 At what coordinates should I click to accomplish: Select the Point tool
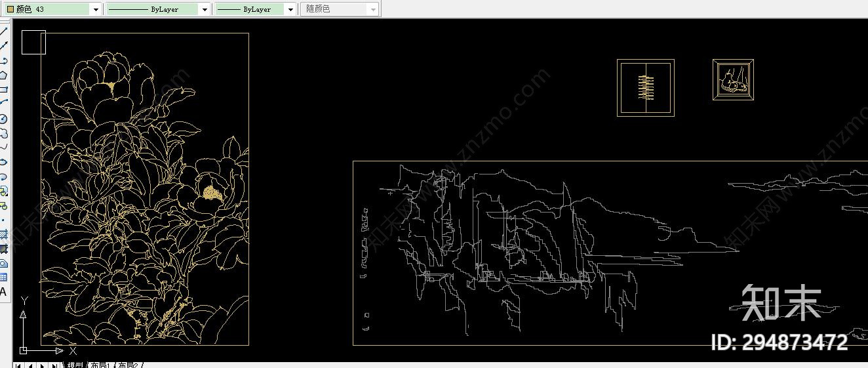tap(4, 220)
